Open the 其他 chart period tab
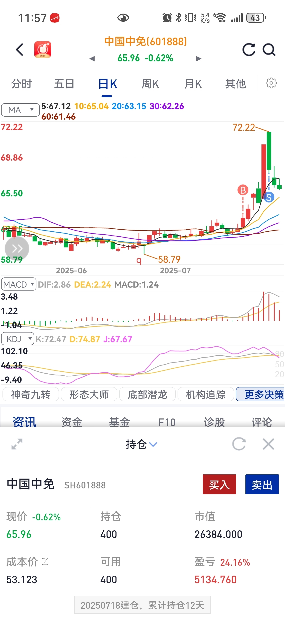Viewport: 285px width, 644px height. click(235, 84)
